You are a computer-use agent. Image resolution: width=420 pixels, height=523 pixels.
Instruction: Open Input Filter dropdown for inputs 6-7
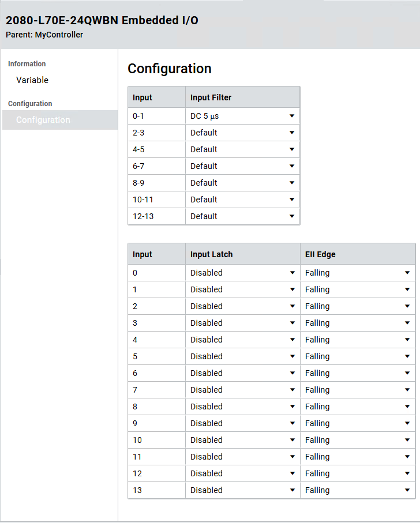[x=242, y=166]
